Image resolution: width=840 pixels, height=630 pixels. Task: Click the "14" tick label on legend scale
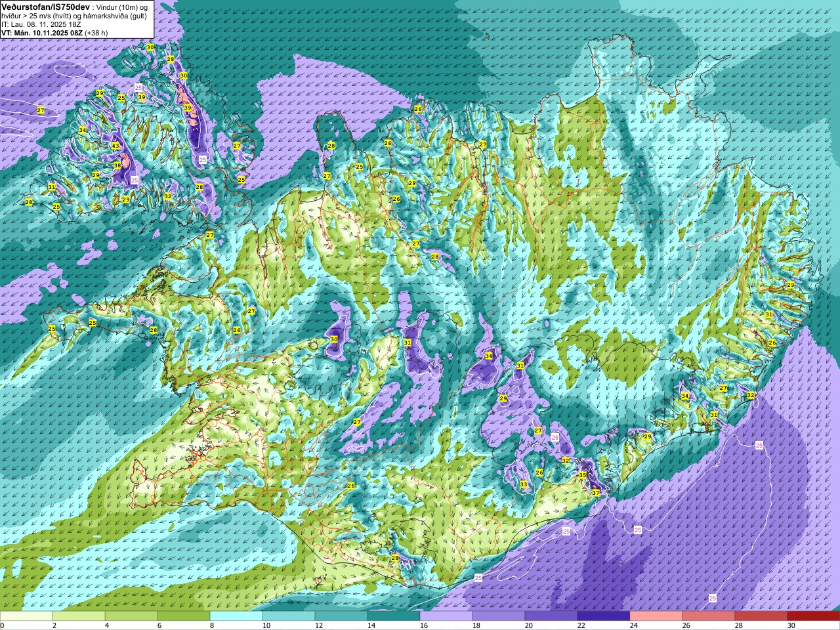[x=371, y=625]
